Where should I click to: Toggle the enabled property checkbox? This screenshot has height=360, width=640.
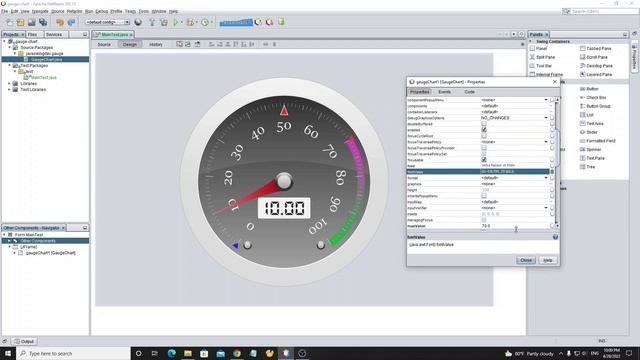coord(484,130)
